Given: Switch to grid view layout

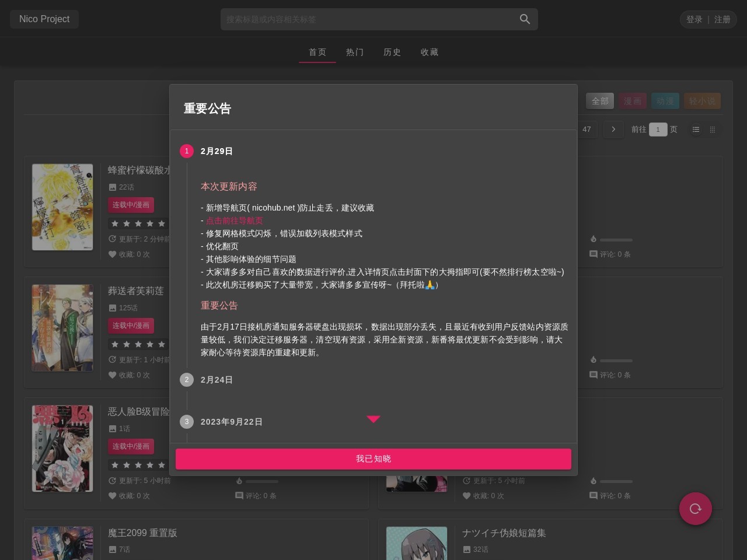Looking at the screenshot, I should [x=712, y=129].
